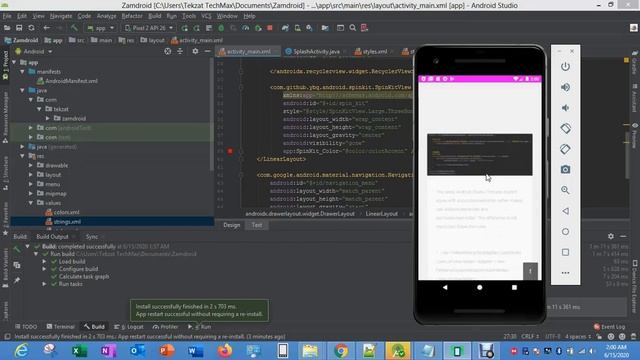The width and height of the screenshot is (640, 360).
Task: Run app with the toolbar run icon
Action: tap(185, 28)
